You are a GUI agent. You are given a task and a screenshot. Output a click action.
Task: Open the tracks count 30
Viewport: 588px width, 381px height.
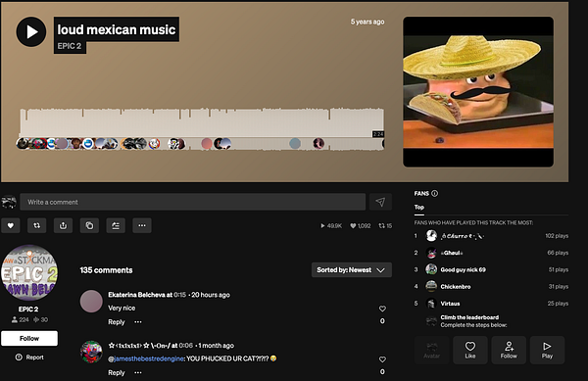tap(40, 319)
